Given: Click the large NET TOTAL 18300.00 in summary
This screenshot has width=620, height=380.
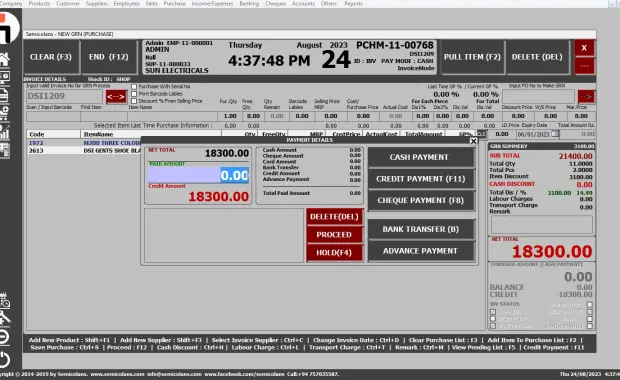Looking at the screenshot, I should point(552,251).
